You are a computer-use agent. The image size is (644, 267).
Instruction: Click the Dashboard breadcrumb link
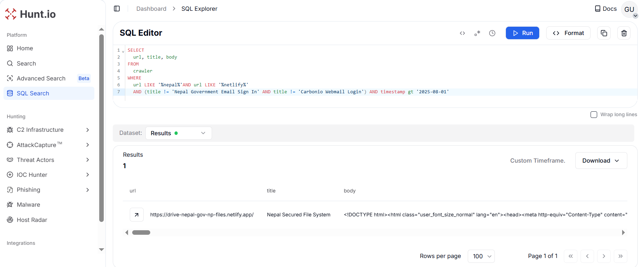[x=151, y=9]
